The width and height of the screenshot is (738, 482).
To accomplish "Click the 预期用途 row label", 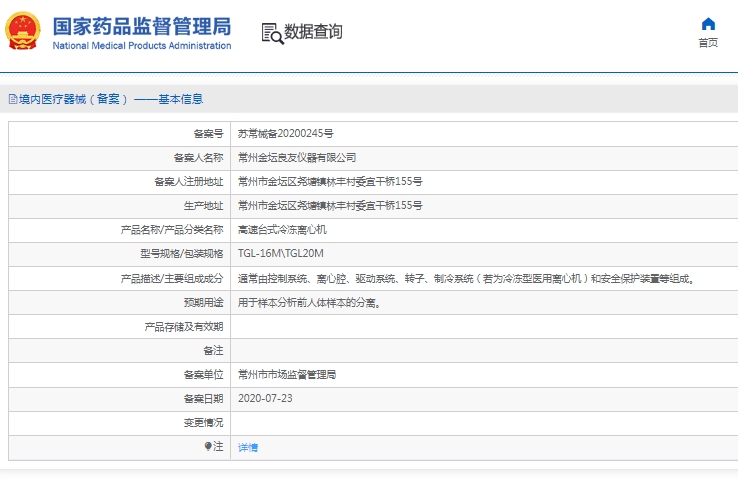I will click(203, 303).
